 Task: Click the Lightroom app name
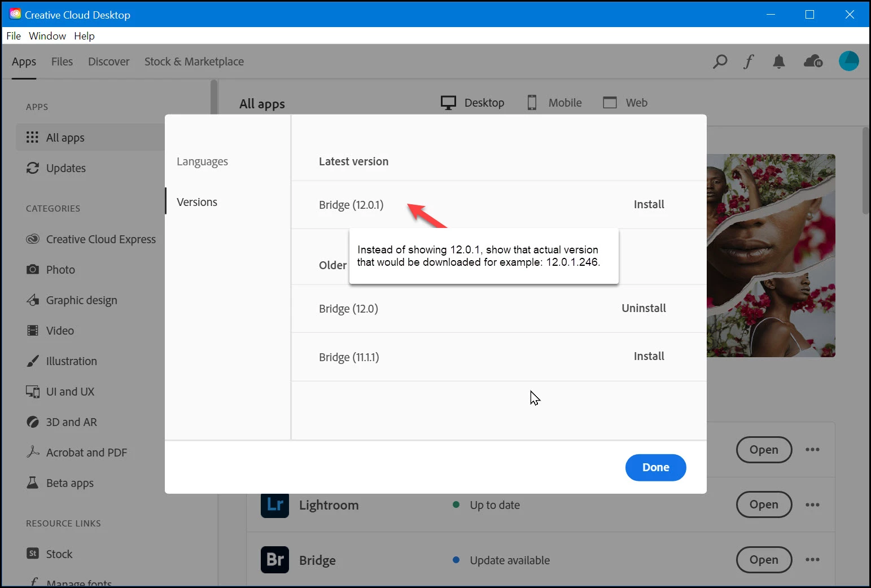(329, 505)
